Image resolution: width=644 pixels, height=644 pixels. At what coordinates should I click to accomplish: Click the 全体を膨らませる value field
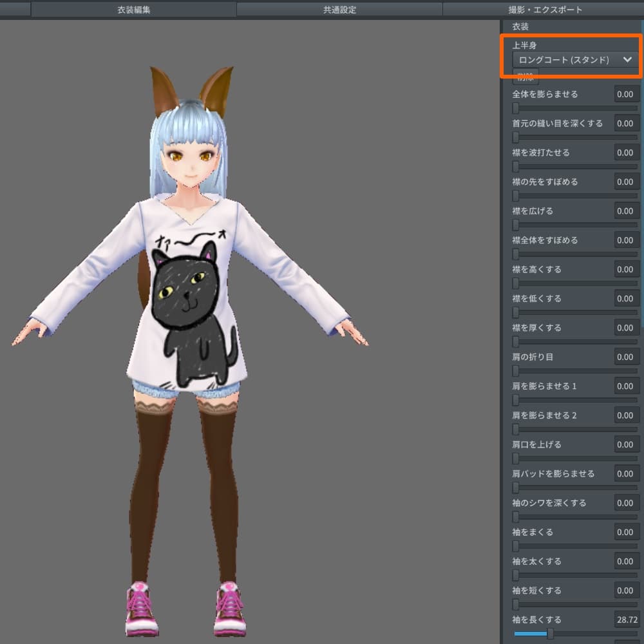[626, 94]
